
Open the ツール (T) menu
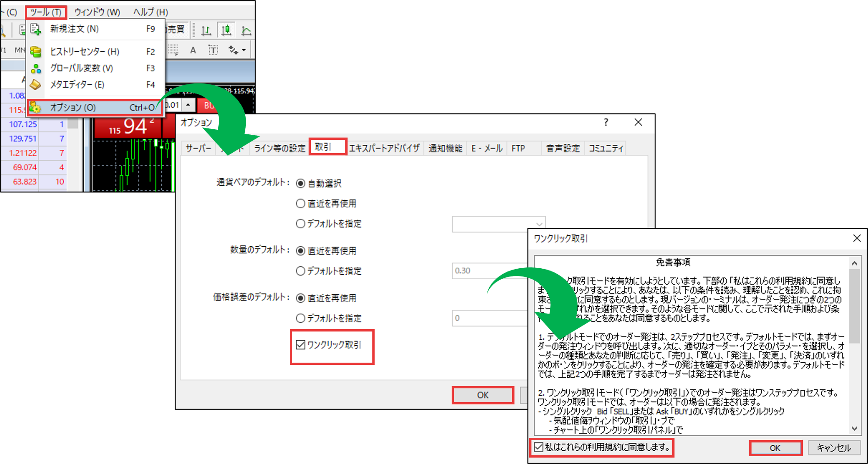[46, 12]
